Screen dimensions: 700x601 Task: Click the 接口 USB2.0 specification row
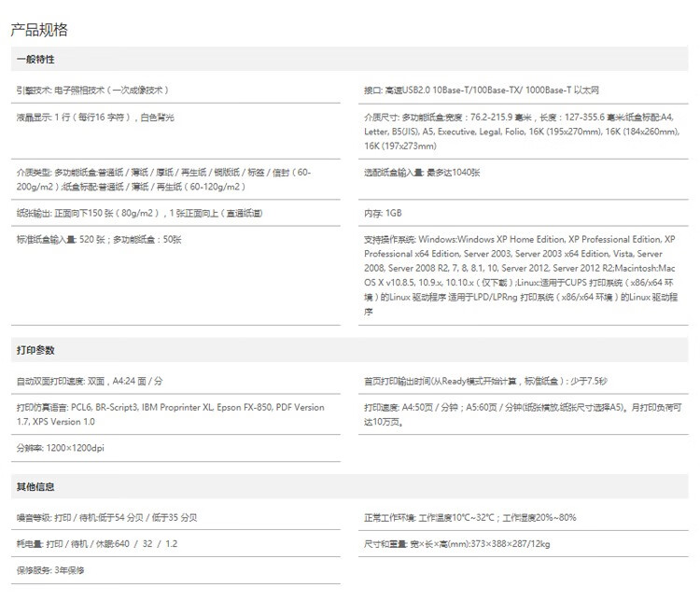pyautogui.click(x=481, y=91)
